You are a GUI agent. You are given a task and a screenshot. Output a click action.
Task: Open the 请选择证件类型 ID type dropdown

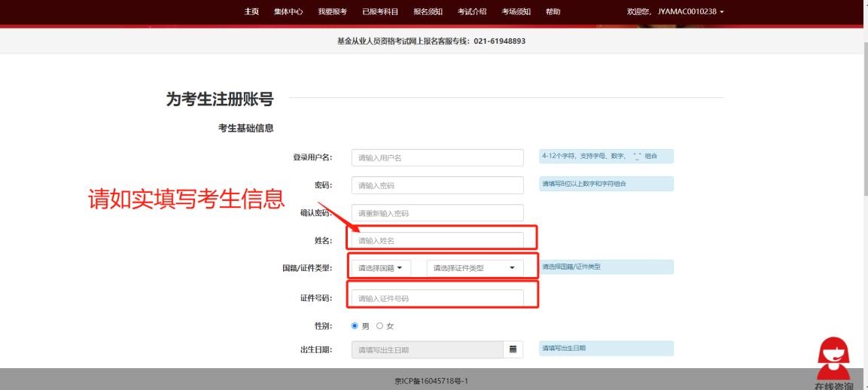coord(474,268)
